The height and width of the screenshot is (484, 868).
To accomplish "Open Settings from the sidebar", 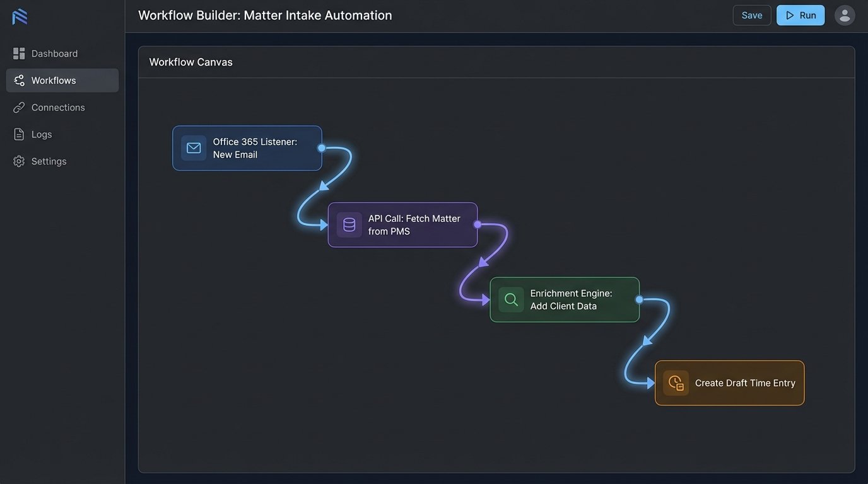I will (x=49, y=161).
